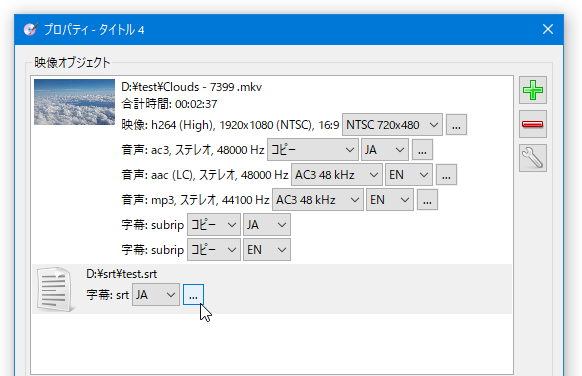Click the green plus add file icon

[x=533, y=90]
